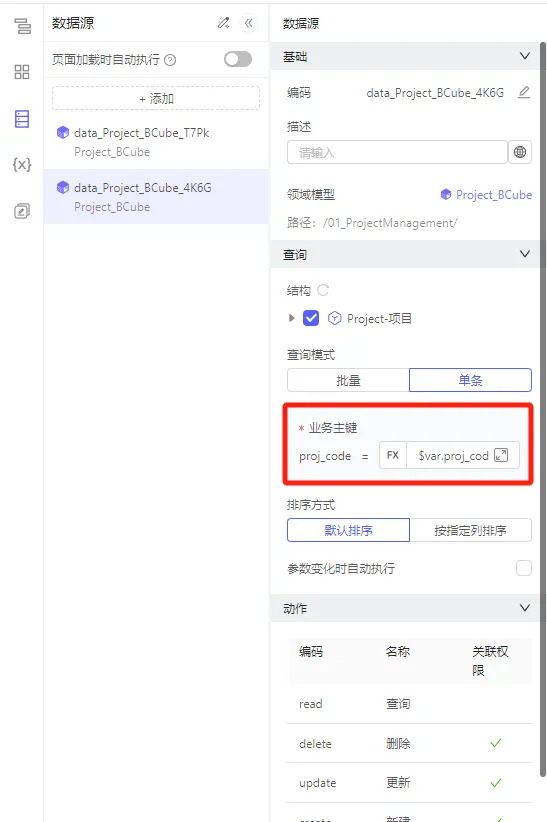Open the variables {x} sidebar icon

click(x=22, y=165)
